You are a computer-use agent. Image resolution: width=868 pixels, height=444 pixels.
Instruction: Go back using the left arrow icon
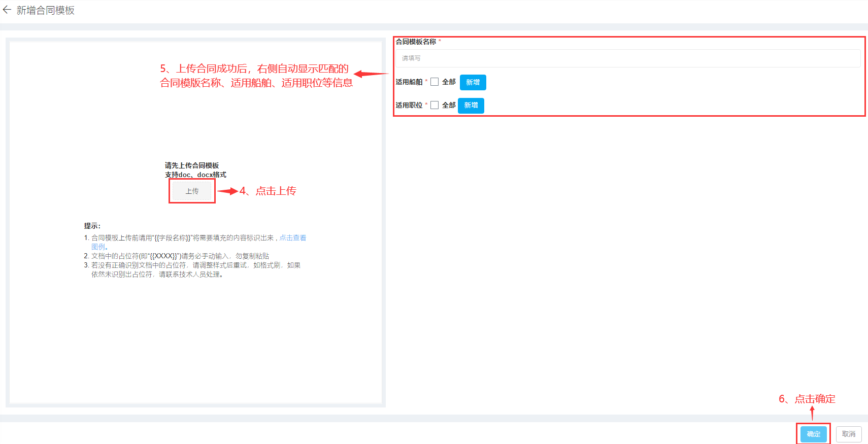7,10
